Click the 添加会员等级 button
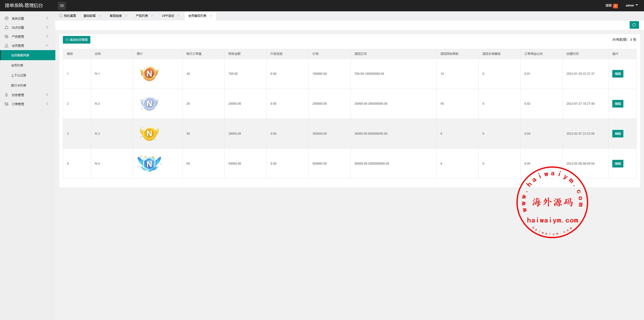Image resolution: width=644 pixels, height=320 pixels. tap(76, 40)
